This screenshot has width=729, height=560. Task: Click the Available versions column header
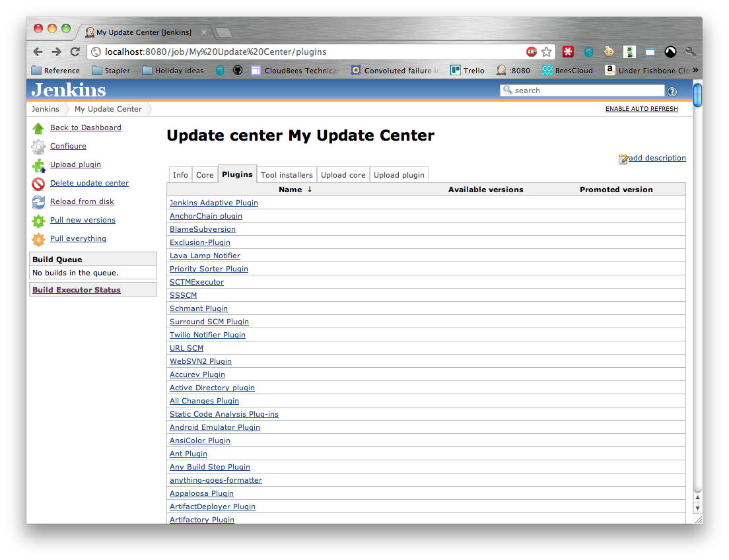(486, 190)
